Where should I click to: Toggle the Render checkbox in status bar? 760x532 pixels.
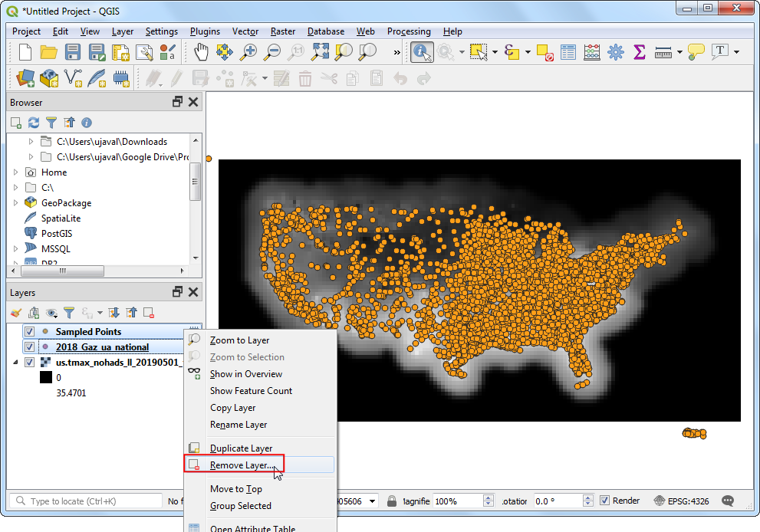tap(605, 501)
